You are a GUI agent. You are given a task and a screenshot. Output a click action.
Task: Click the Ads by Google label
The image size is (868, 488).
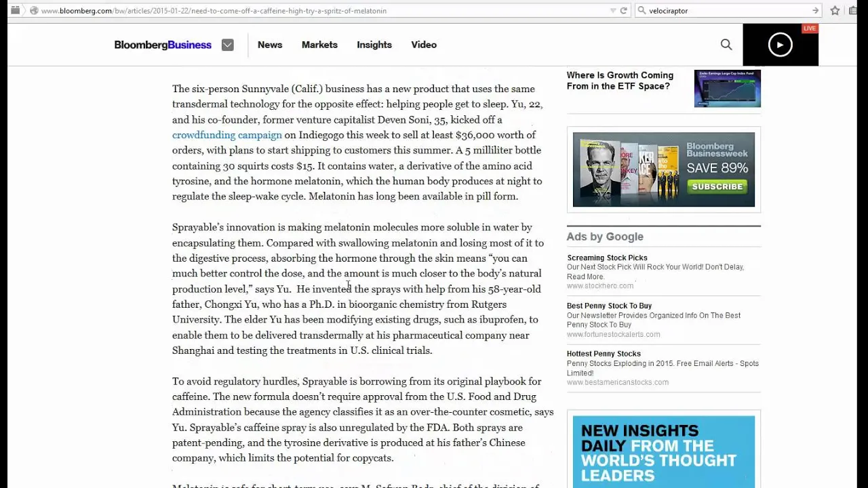click(605, 237)
